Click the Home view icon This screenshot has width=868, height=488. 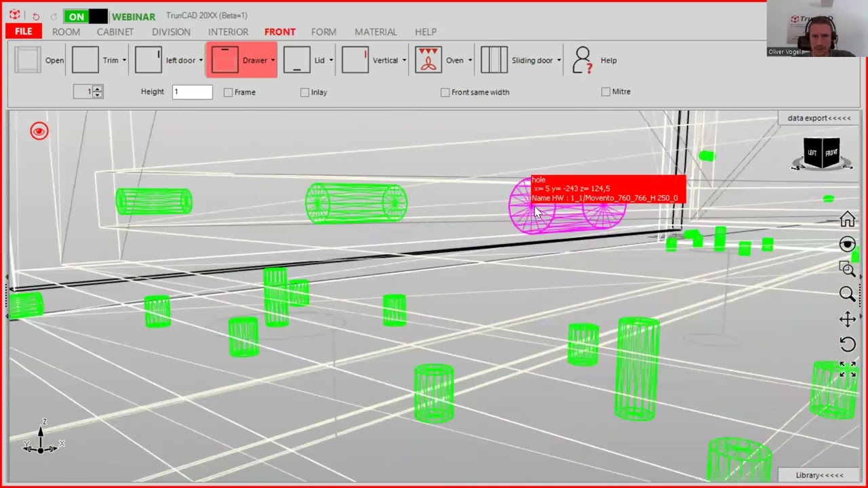(847, 220)
